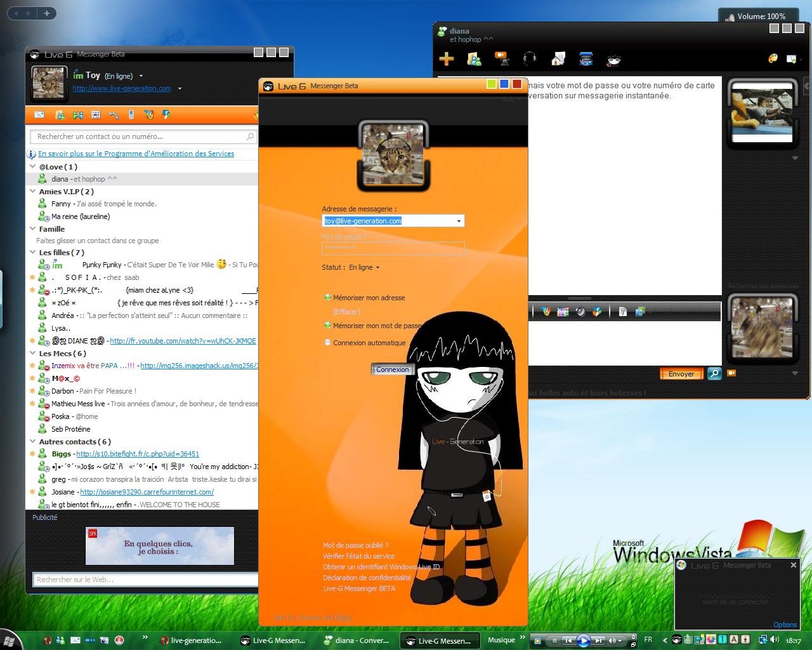812x650 pixels.
Task: Open the Statut En ligne dropdown
Action: [x=364, y=267]
